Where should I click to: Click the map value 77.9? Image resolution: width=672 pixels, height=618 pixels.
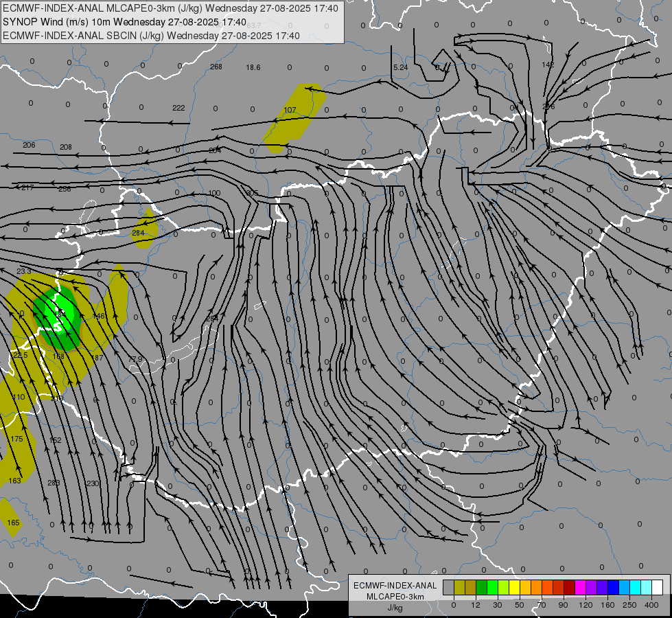click(135, 359)
